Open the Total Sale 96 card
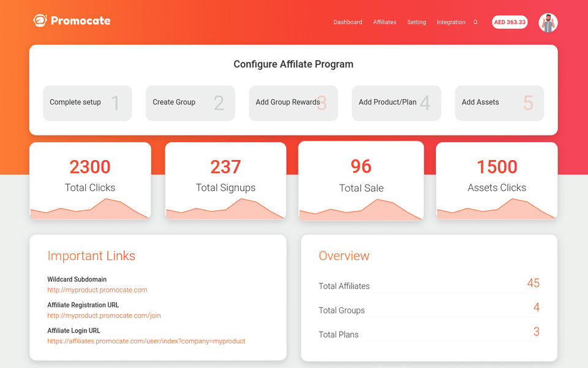Viewport: 588px width, 368px height. pos(361,180)
